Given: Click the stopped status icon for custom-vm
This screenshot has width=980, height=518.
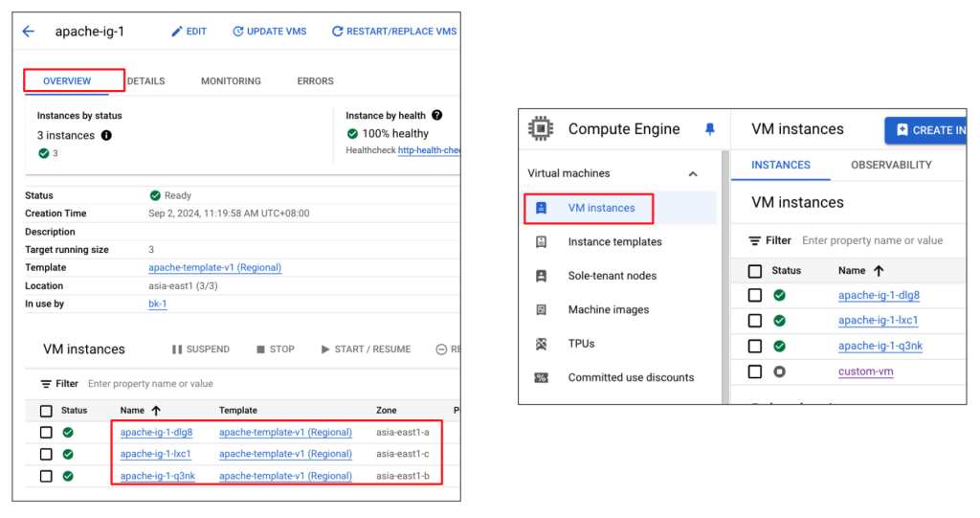Looking at the screenshot, I should (779, 372).
